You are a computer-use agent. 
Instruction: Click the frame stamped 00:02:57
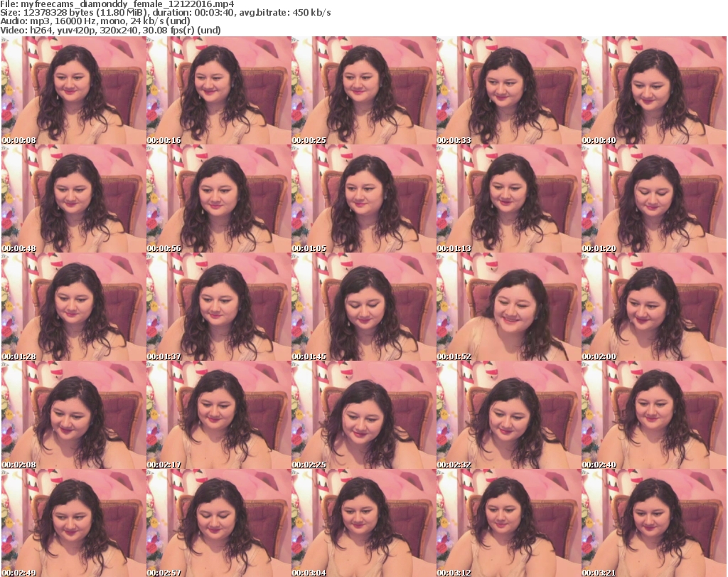[x=219, y=523]
